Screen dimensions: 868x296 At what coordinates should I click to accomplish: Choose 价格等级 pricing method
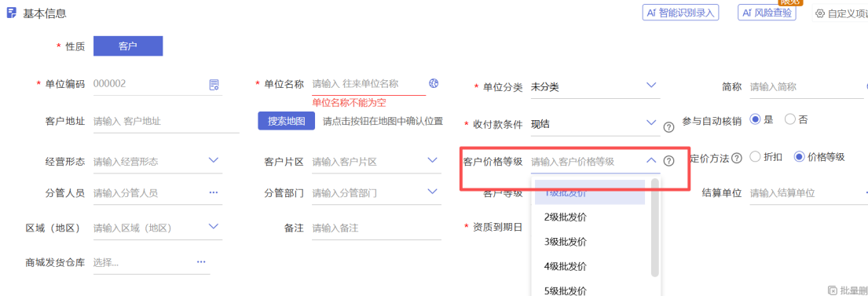click(799, 157)
